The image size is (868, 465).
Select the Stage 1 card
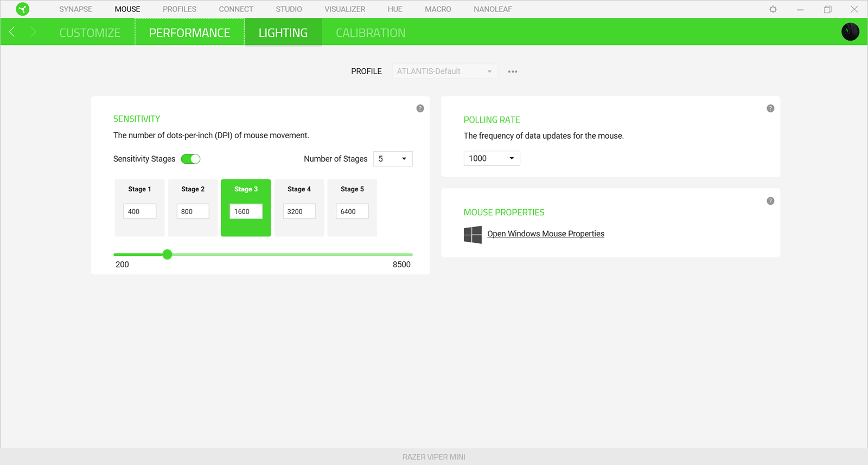[139, 208]
